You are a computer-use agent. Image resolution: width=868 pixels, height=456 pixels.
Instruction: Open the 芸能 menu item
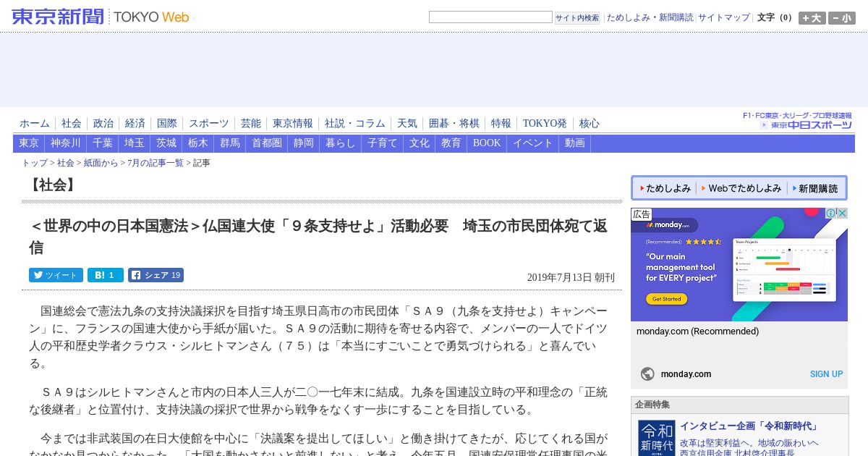tap(251, 124)
